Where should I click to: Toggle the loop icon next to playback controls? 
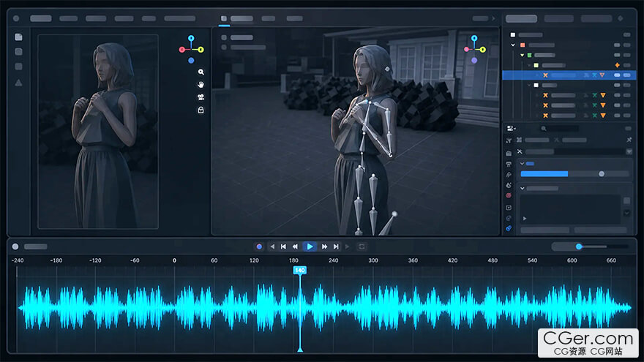coord(362,246)
